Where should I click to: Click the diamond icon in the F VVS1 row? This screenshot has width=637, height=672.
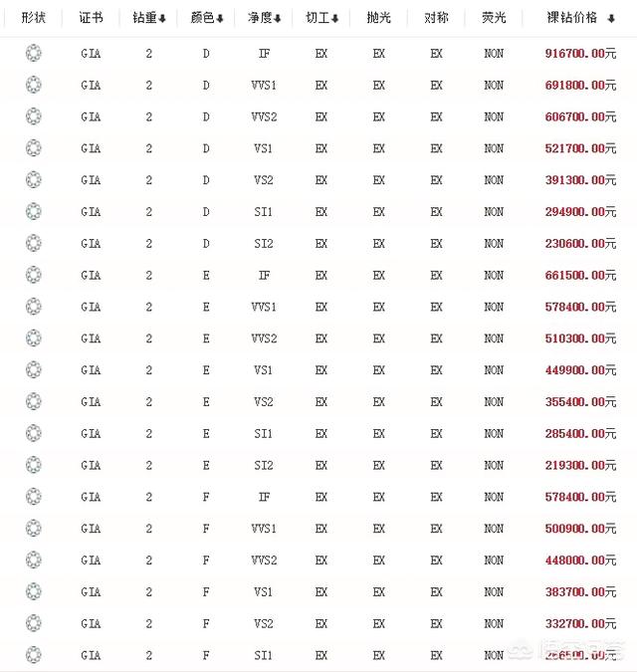tap(34, 529)
